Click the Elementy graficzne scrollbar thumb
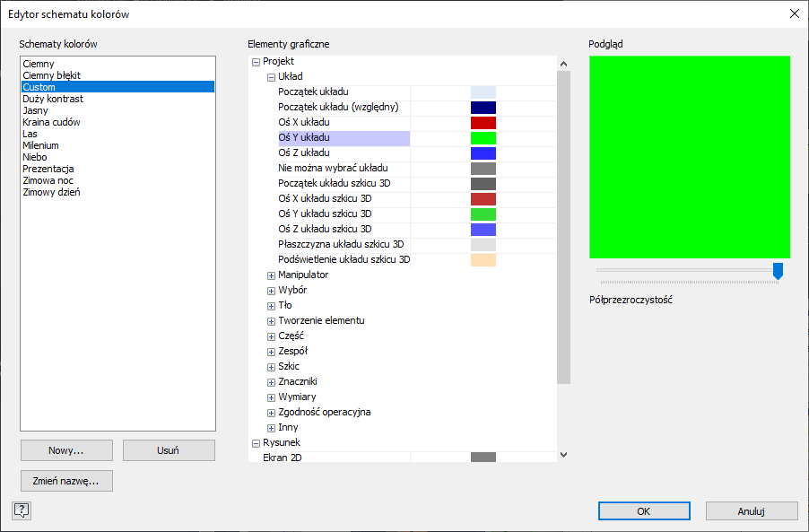Image resolution: width=809 pixels, height=532 pixels. point(563,228)
